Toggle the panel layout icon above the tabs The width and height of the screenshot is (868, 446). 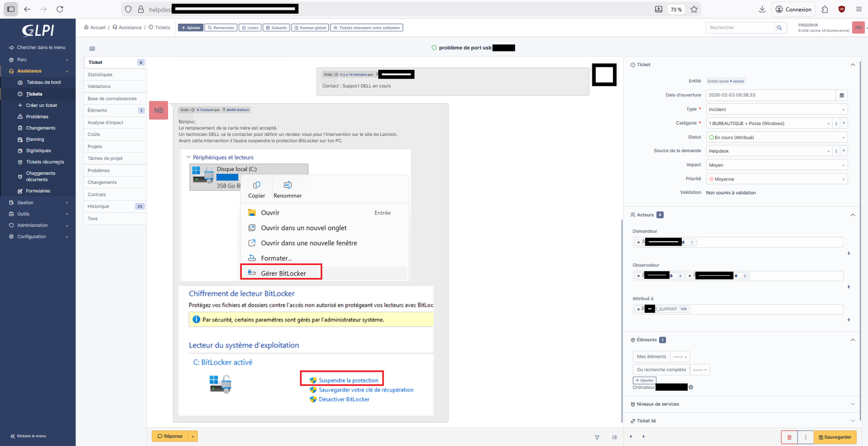pyautogui.click(x=92, y=49)
